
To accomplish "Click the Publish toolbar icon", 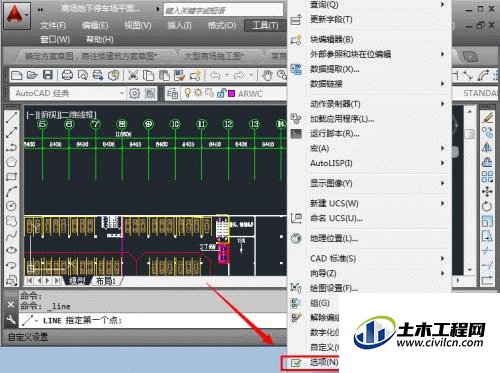I will click(x=98, y=75).
